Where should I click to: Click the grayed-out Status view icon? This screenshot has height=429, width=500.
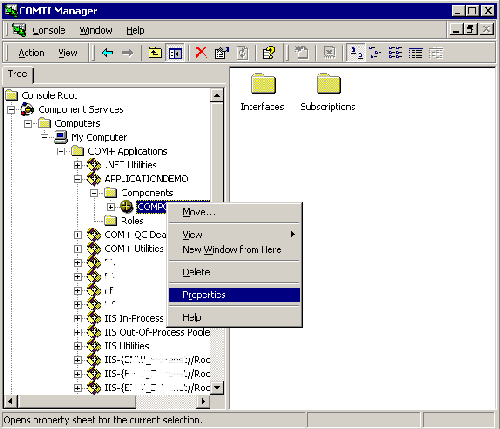coord(436,53)
